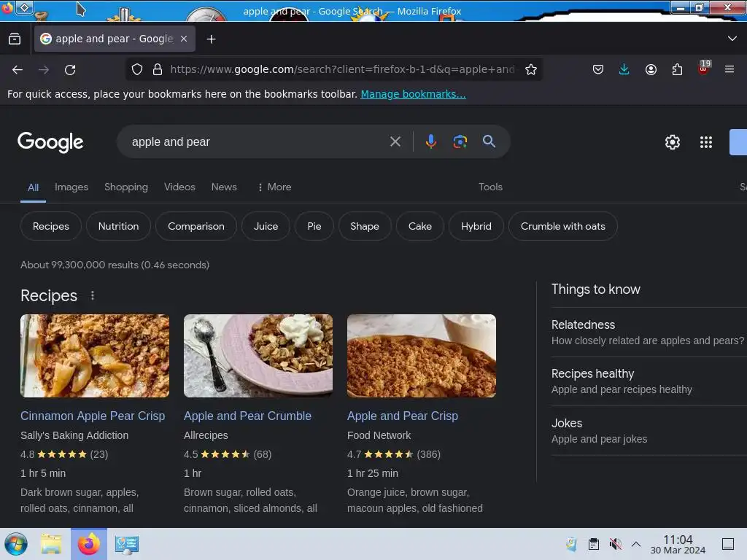Submit search with magnifier icon

[x=489, y=141]
